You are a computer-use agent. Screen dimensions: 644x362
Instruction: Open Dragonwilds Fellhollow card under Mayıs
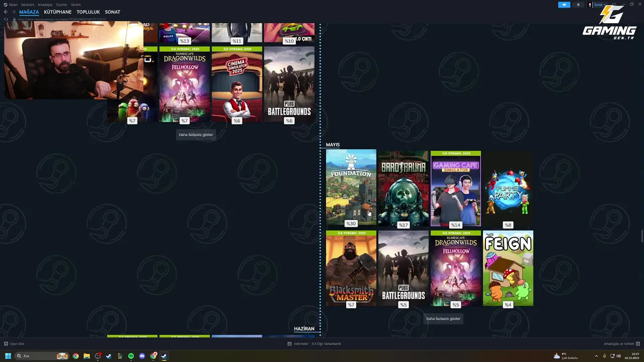coord(455,268)
